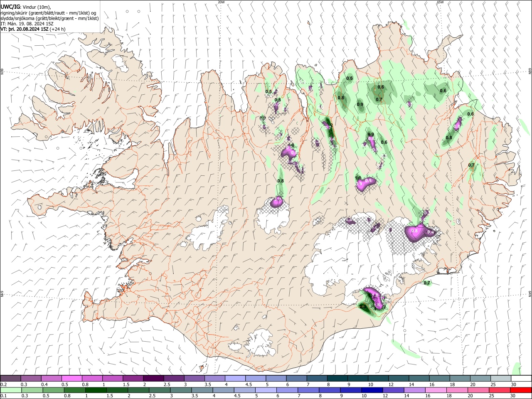The height and width of the screenshot is (399, 532).
Task: Click the pale green 0.1 rain scale swatch
Action: [x=10, y=390]
